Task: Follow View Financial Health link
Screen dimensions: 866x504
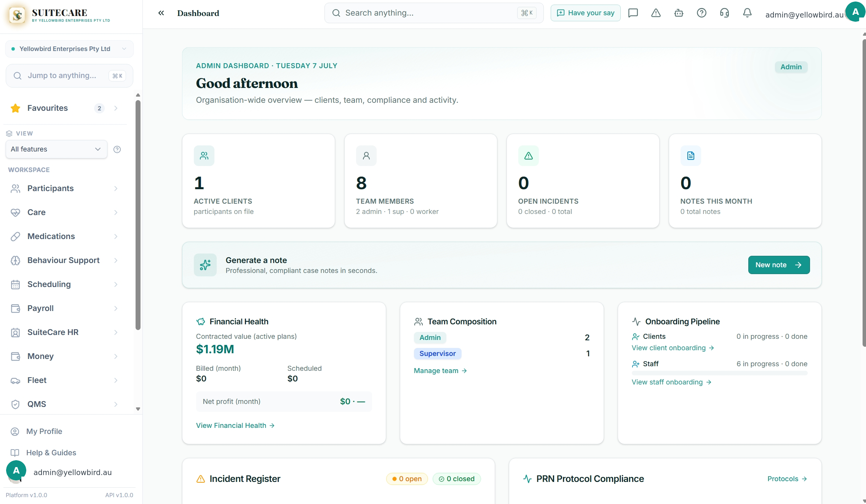Action: point(235,426)
